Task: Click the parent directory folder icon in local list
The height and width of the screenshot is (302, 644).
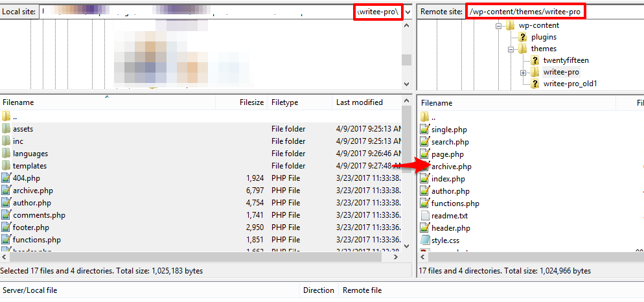Action: pyautogui.click(x=6, y=116)
